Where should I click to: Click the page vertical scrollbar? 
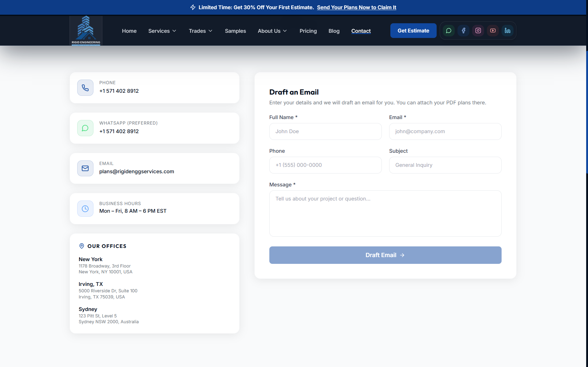pyautogui.click(x=587, y=112)
